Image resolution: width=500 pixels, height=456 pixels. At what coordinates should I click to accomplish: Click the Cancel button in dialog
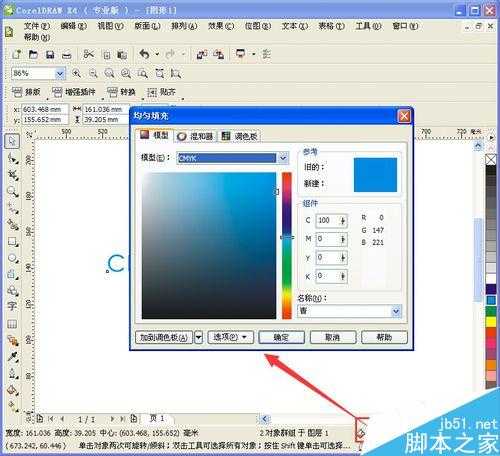[333, 337]
